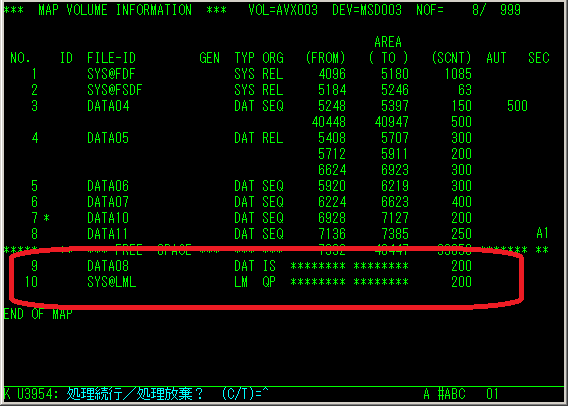568x406 pixels.
Task: Click the (SCNT) column header
Action: point(451,58)
